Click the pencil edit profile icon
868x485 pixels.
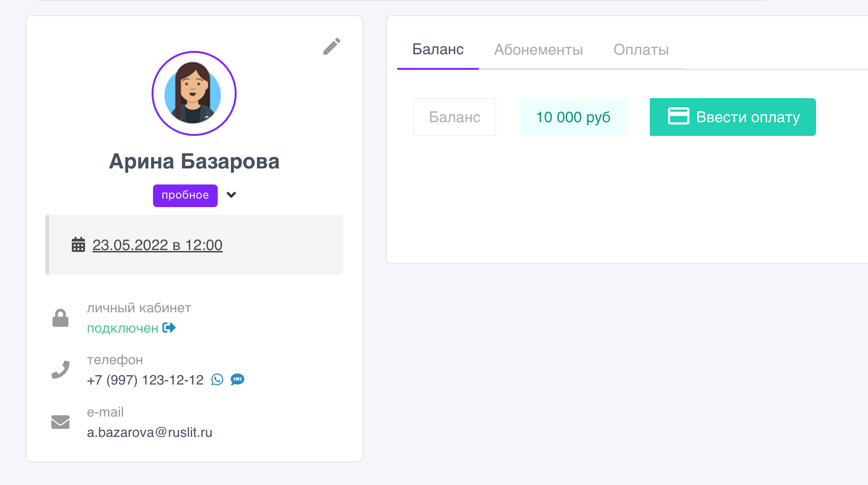332,46
